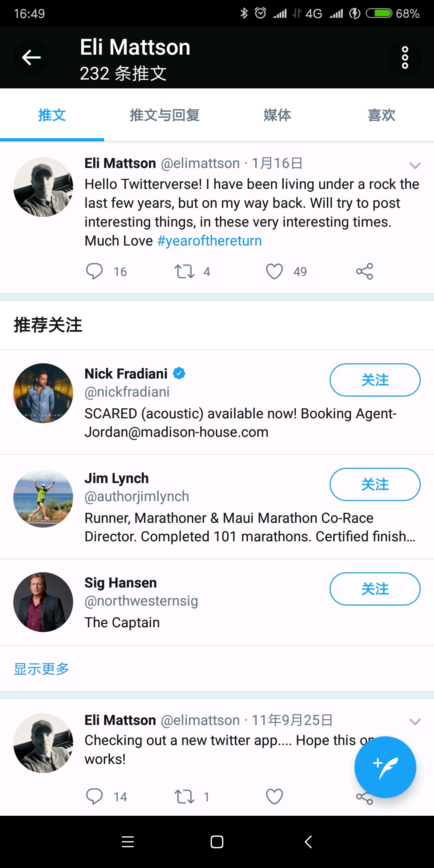The height and width of the screenshot is (868, 434).
Task: Follow Sig Hansen
Action: 375,589
